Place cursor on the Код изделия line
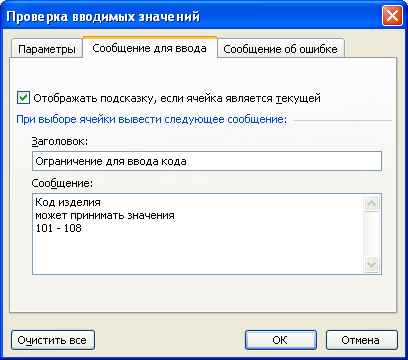This screenshot has width=408, height=360. tap(68, 202)
